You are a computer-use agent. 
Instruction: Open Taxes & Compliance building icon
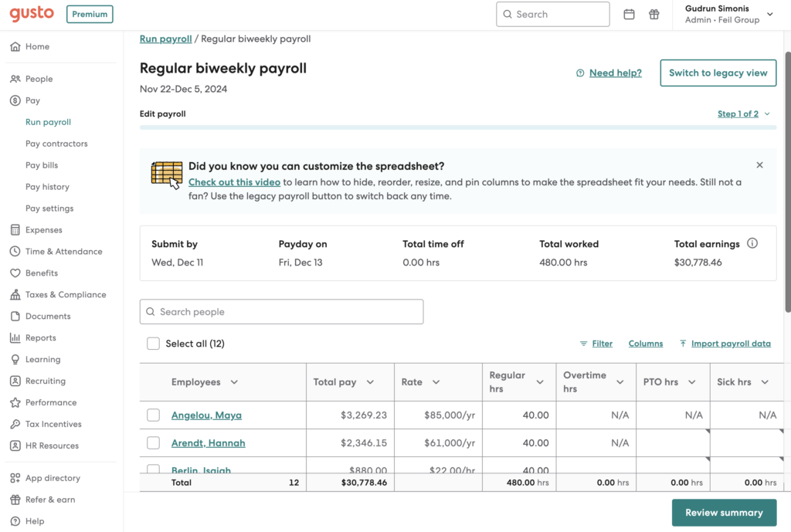(x=15, y=294)
